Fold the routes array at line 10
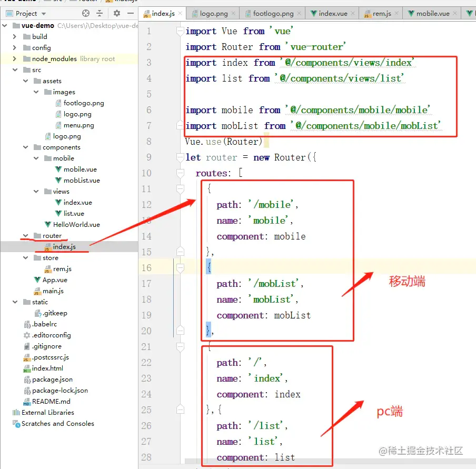The width and height of the screenshot is (476, 469). pyautogui.click(x=180, y=173)
